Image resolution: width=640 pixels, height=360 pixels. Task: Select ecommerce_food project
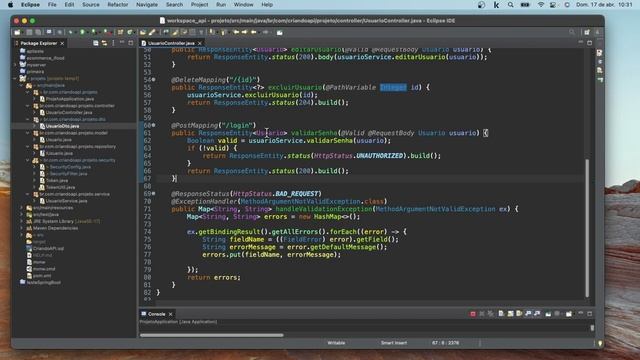click(45, 58)
